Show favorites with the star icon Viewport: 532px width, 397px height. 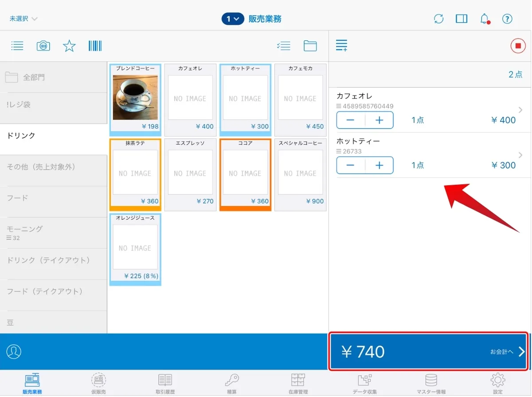[69, 46]
